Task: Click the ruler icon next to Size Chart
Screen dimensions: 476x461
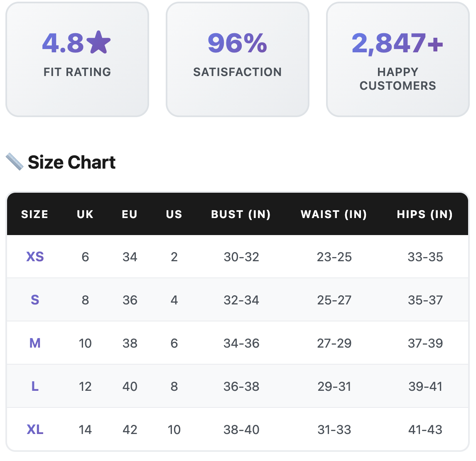Action: [x=15, y=162]
